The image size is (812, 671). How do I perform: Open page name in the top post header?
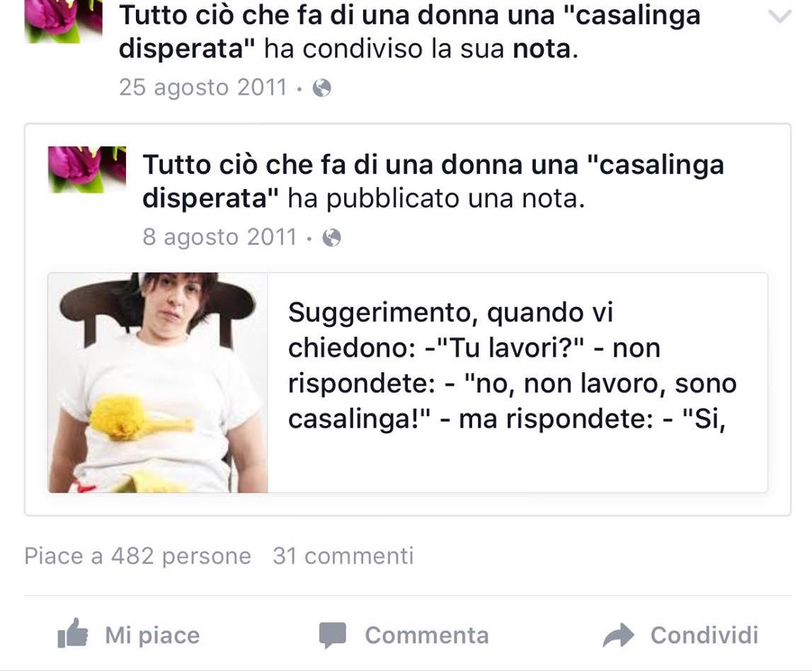pos(410,32)
